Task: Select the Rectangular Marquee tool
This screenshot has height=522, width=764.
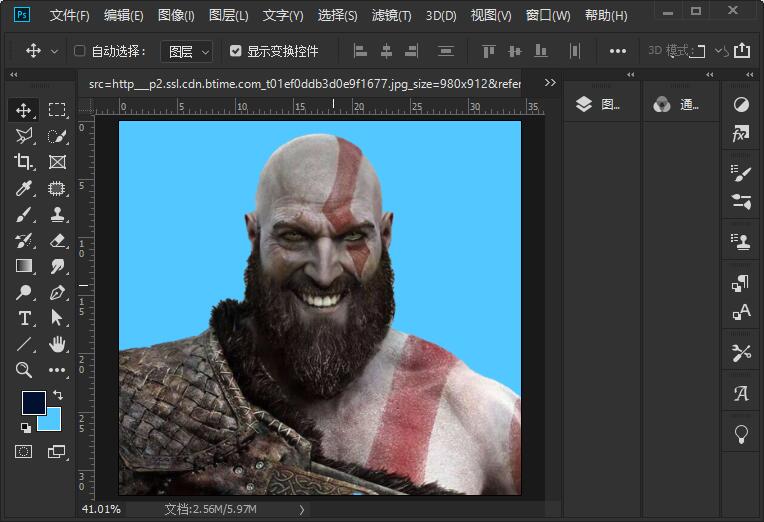Action: pyautogui.click(x=57, y=110)
